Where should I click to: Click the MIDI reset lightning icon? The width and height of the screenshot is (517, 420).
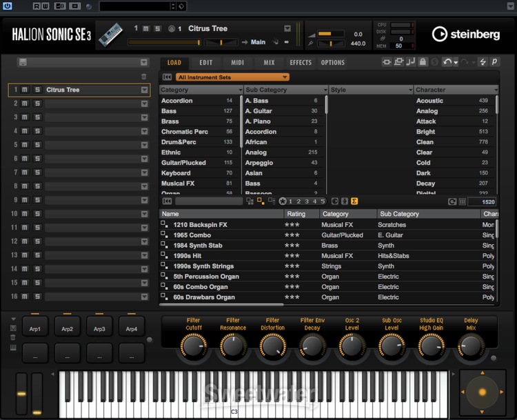483,62
